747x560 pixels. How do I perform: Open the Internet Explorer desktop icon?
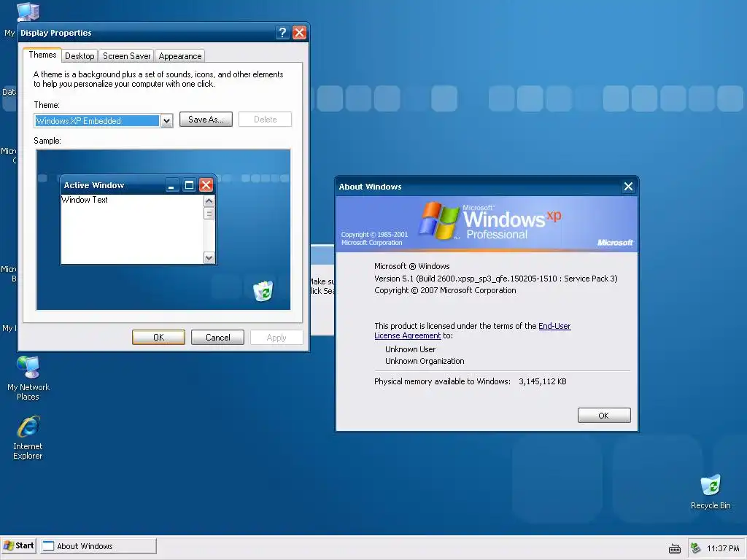pos(28,437)
